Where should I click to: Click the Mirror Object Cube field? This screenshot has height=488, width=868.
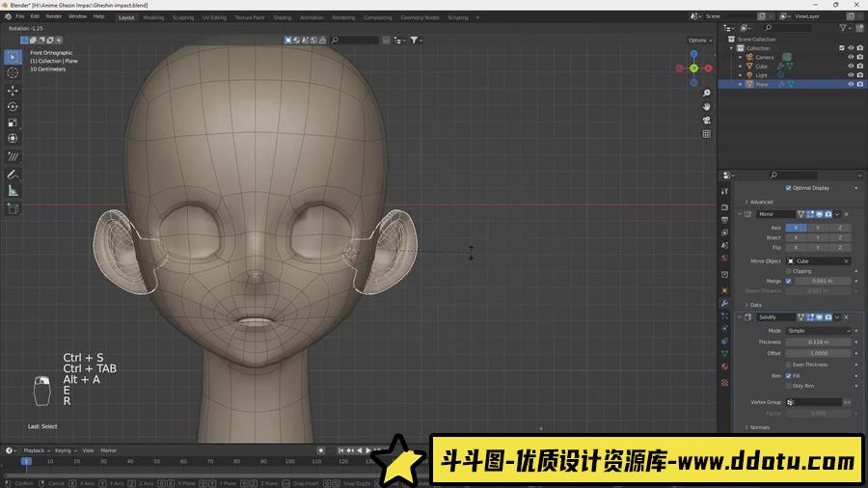pos(818,261)
